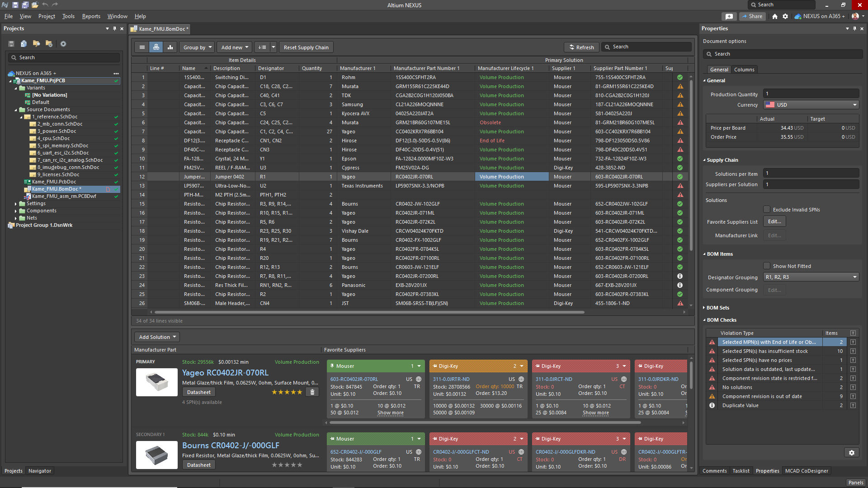Open Currency USD dropdown
Viewport: 868px width, 488px height.
click(x=811, y=105)
